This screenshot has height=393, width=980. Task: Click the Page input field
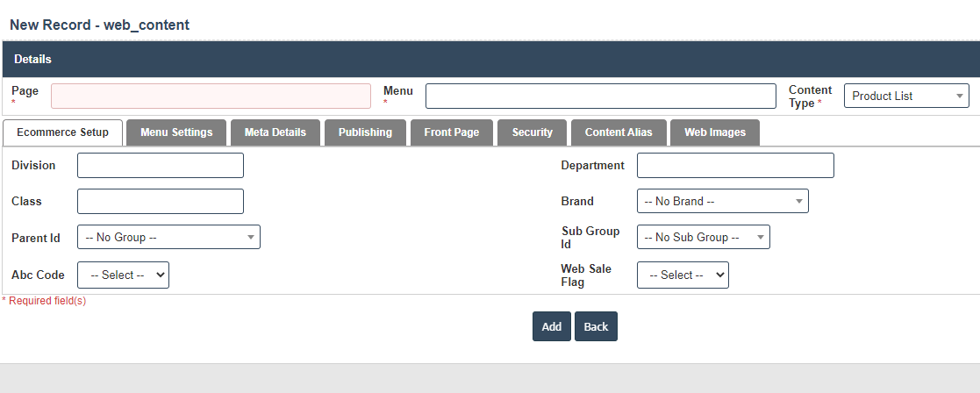[x=211, y=96]
